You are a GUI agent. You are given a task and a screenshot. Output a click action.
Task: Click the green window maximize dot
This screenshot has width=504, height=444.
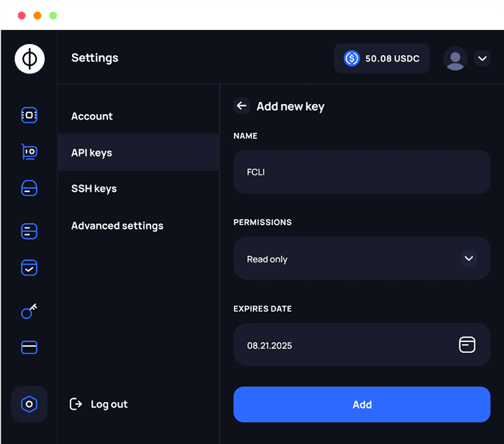53,15
